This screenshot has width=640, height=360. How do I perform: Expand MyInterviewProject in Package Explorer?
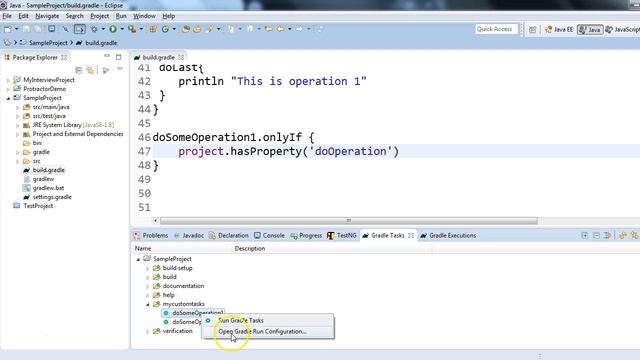[x=8, y=80]
